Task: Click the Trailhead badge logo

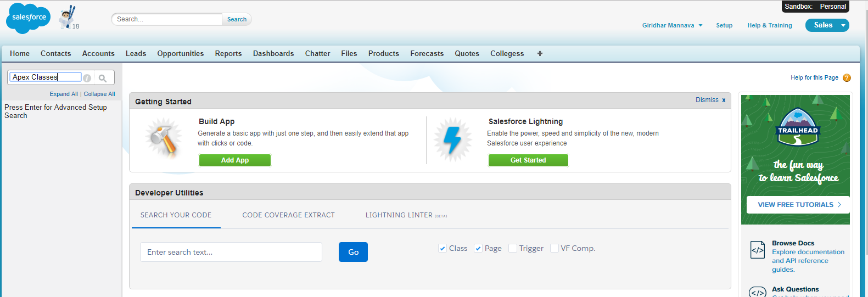Action: pyautogui.click(x=798, y=127)
